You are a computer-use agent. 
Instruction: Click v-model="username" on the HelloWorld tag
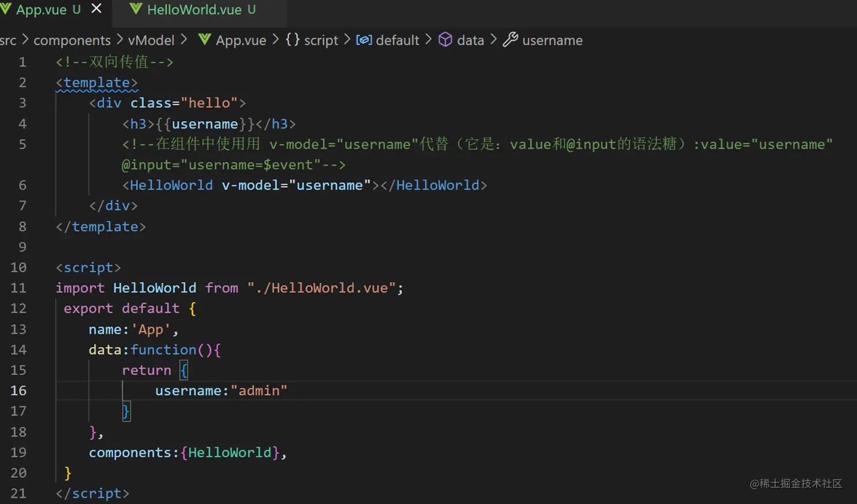(x=296, y=185)
